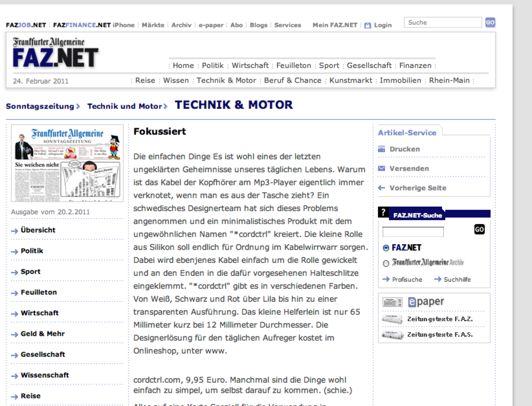Click the newspaper icon beside Zeitungstexte F.A.S.
532x406 pixels.
coord(393,335)
